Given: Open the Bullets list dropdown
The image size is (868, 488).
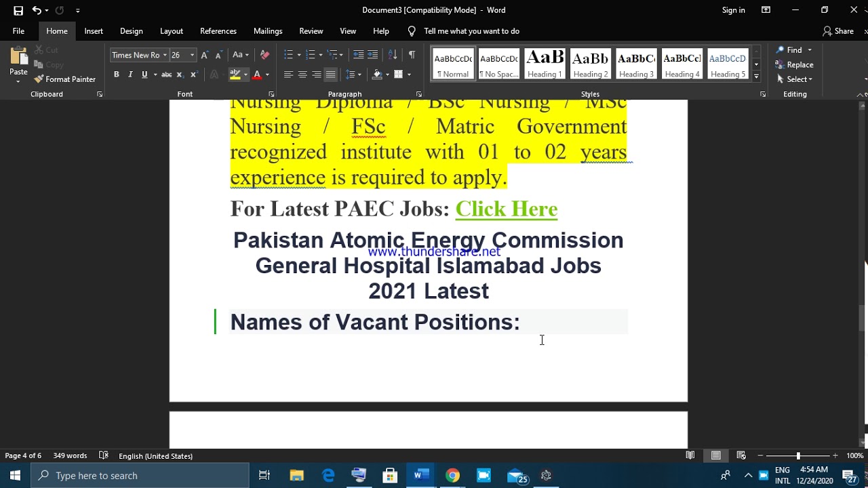Looking at the screenshot, I should coord(299,55).
